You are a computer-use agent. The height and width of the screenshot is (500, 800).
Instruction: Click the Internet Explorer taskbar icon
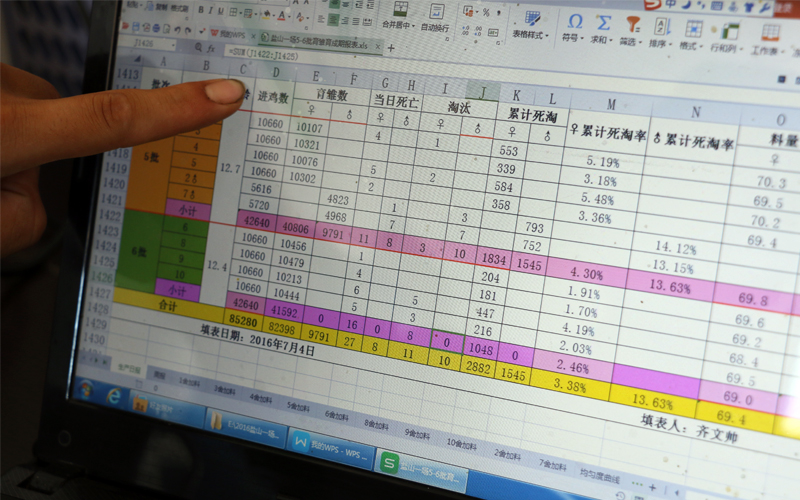113,398
